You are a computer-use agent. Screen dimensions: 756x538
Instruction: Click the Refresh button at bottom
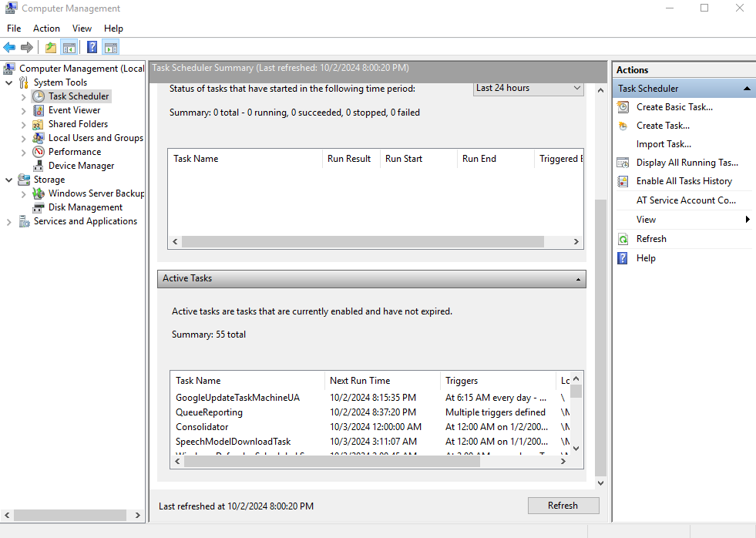(563, 506)
